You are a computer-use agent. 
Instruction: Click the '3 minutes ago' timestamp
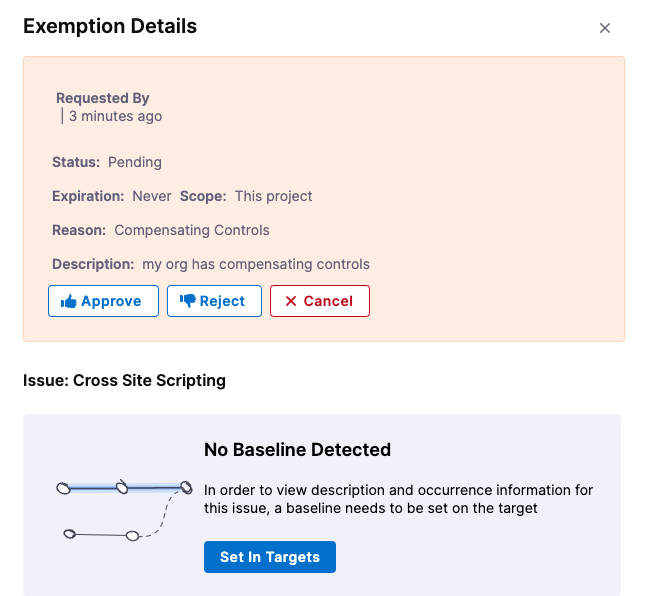[x=115, y=116]
